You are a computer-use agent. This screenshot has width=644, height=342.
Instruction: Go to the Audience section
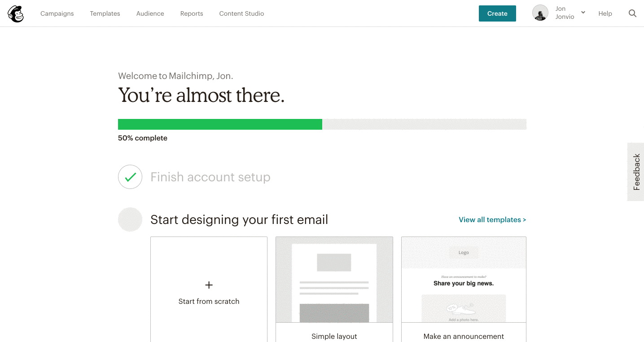pos(150,13)
